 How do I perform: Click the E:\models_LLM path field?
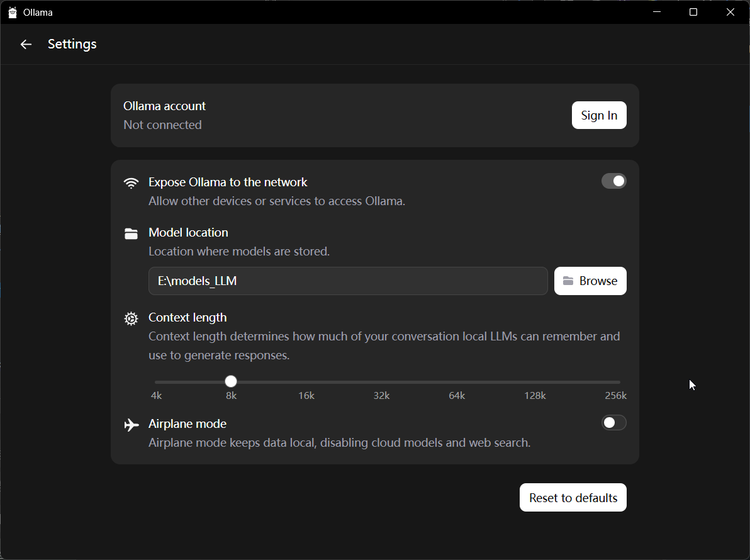pyautogui.click(x=348, y=281)
